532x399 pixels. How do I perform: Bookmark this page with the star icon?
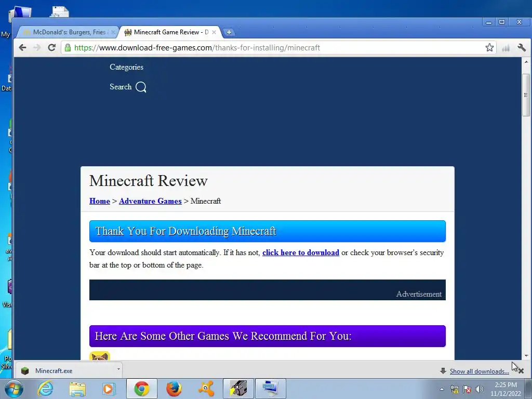click(489, 47)
